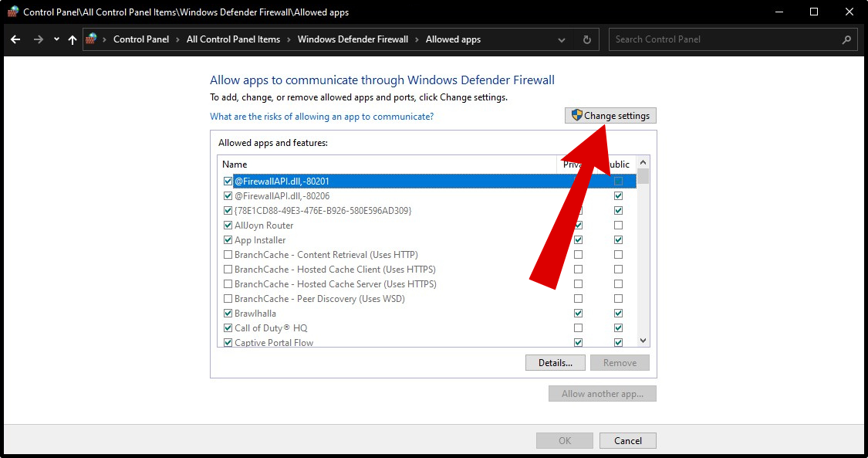Viewport: 868px width, 458px height.
Task: Refresh the Allowed apps page
Action: (x=587, y=39)
